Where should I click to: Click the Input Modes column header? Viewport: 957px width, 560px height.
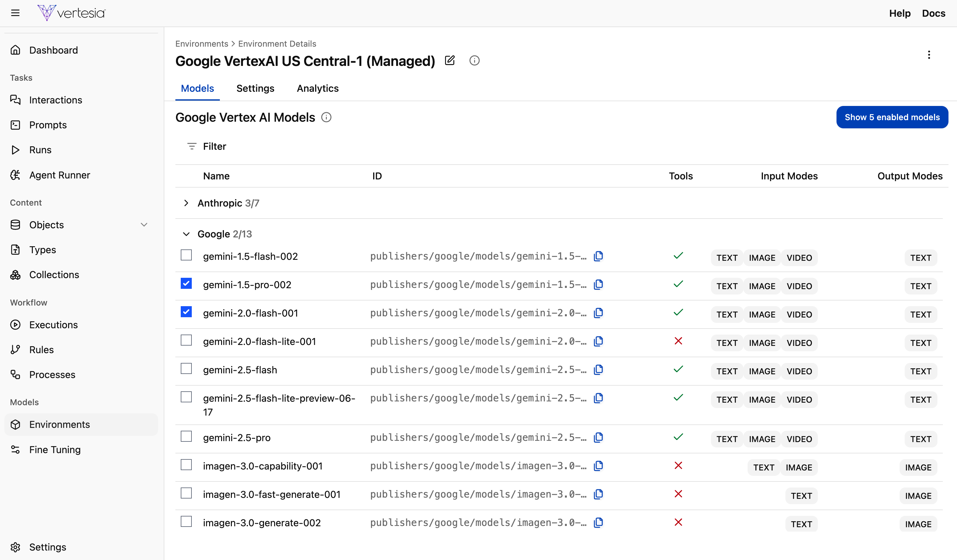point(789,176)
